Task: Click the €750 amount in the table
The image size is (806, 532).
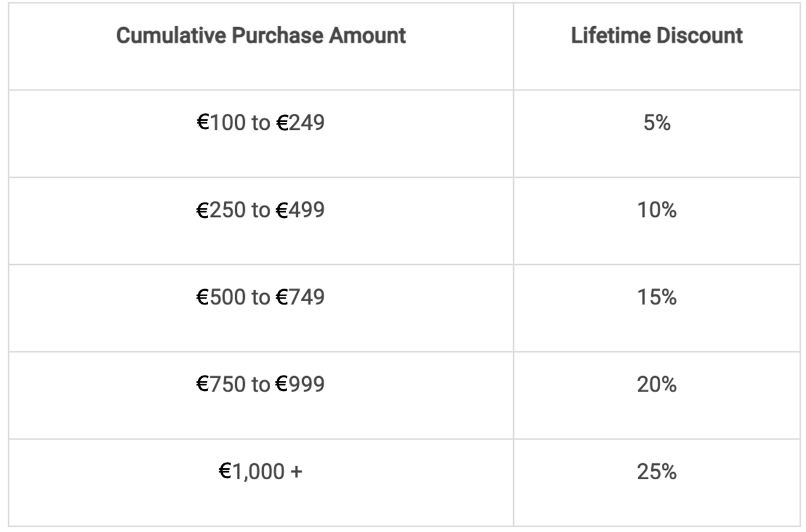Action: coord(221,384)
